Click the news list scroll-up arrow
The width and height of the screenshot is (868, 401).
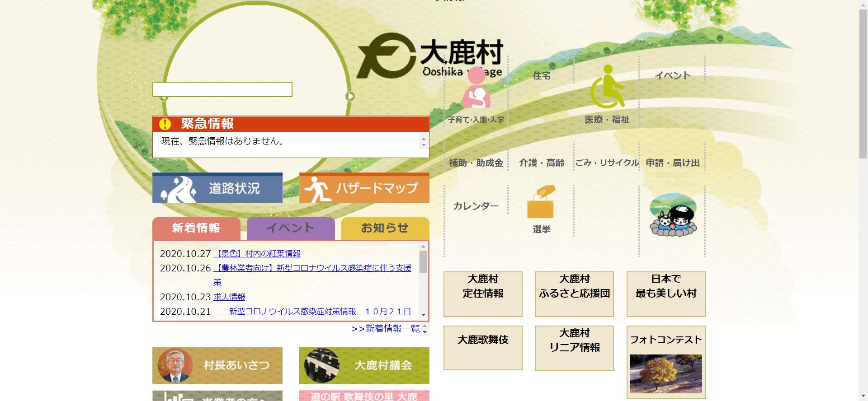[x=424, y=246]
